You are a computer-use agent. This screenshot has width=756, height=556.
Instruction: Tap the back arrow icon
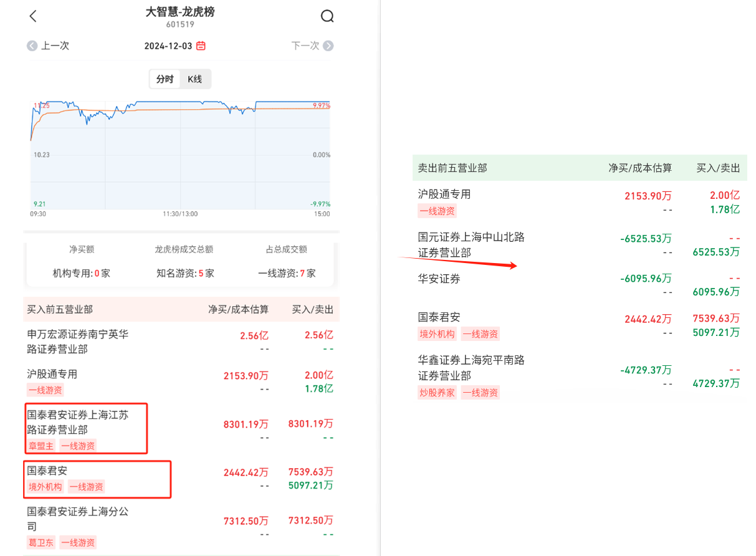(34, 17)
